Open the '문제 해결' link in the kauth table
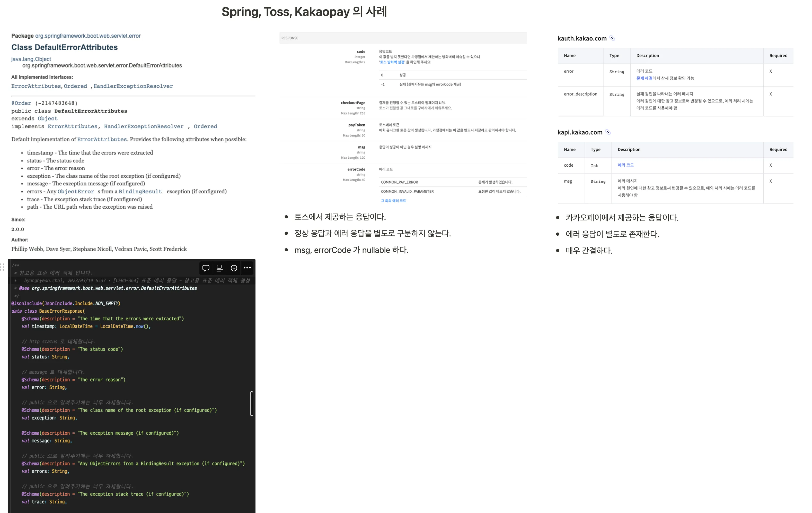 click(644, 78)
